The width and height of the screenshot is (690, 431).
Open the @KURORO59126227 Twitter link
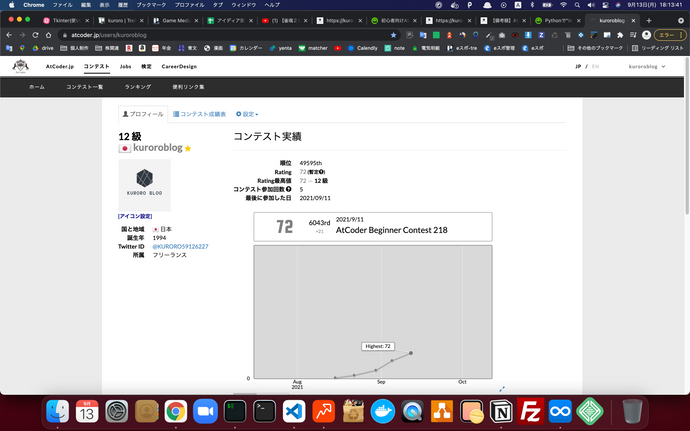pos(180,247)
